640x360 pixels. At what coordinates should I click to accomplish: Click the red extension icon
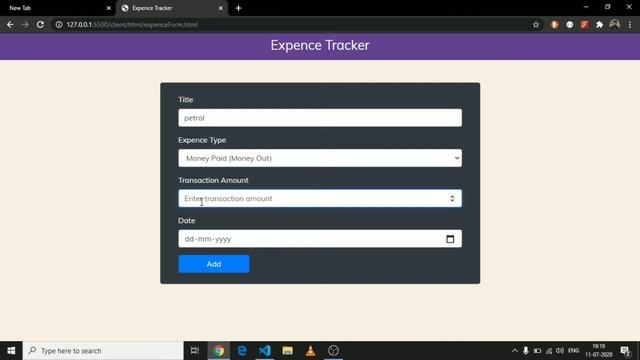(584, 24)
